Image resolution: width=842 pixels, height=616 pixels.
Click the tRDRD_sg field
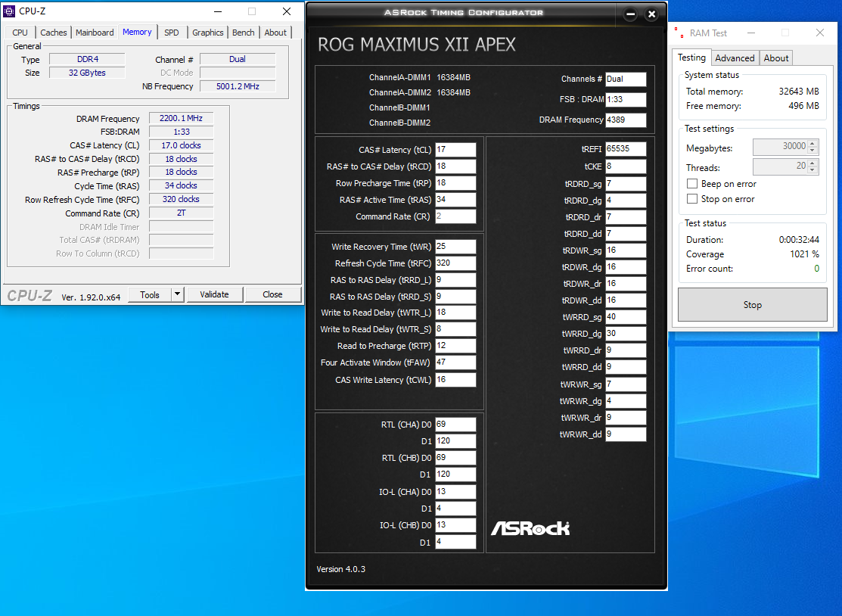[x=626, y=183]
